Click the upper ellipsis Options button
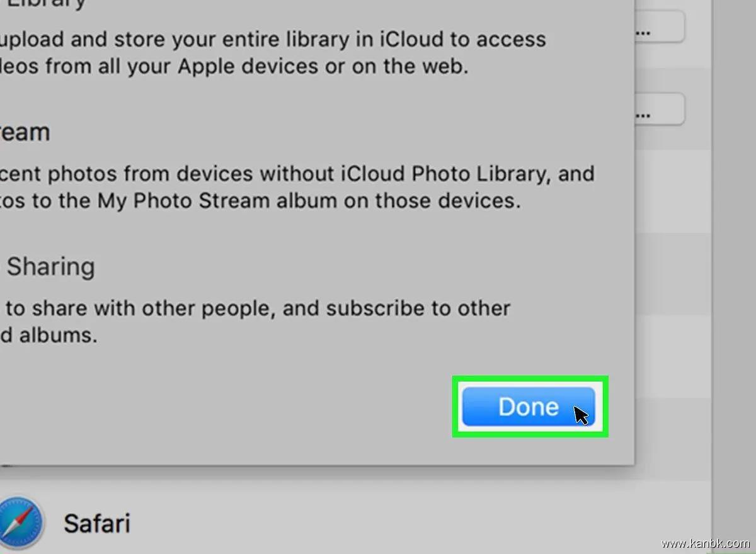Image resolution: width=756 pixels, height=554 pixels. (658, 26)
